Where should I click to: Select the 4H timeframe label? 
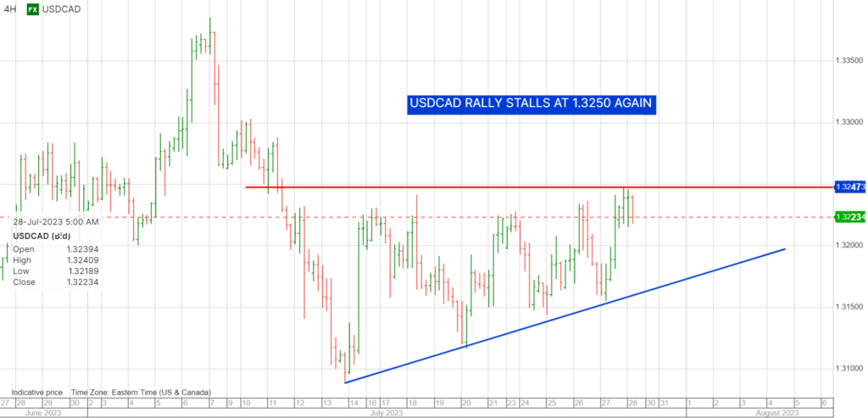(8, 10)
